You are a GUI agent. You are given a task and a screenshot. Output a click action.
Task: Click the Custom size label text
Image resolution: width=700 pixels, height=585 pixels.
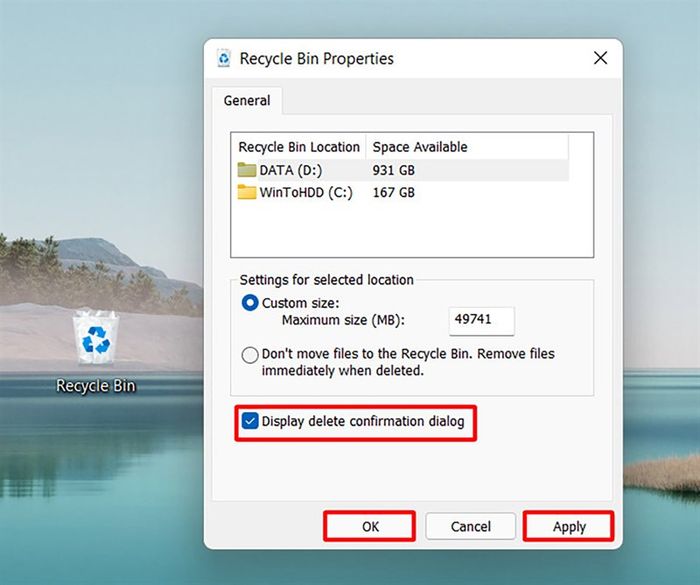(300, 303)
